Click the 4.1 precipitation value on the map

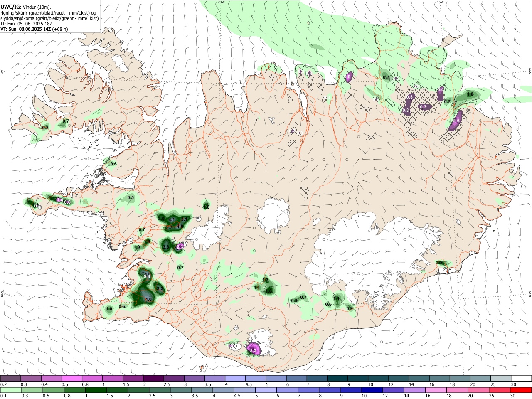(x=172, y=219)
